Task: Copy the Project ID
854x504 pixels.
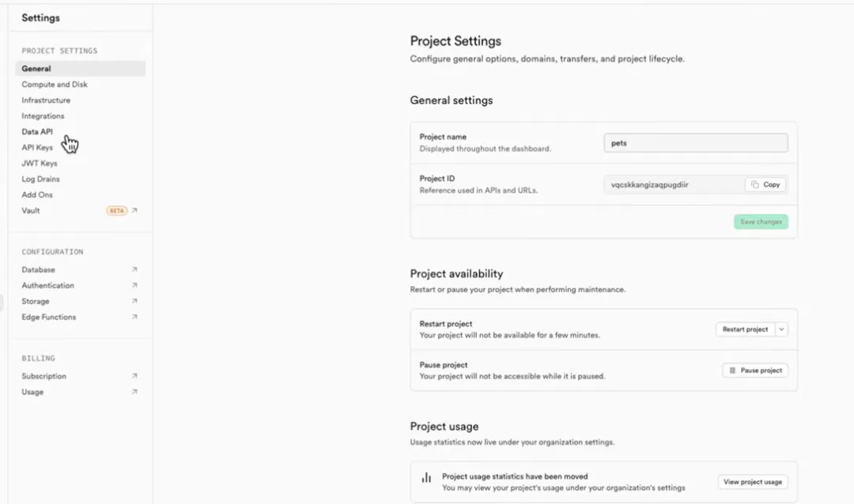Action: pyautogui.click(x=765, y=185)
